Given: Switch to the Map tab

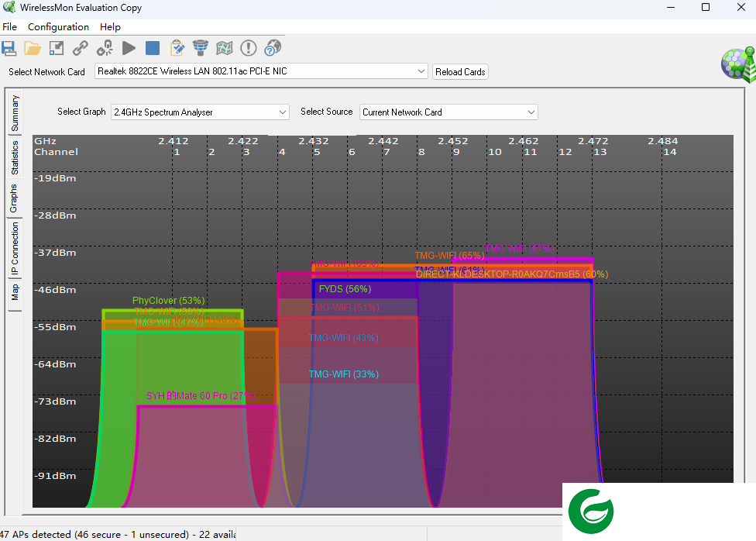Looking at the screenshot, I should click(15, 292).
